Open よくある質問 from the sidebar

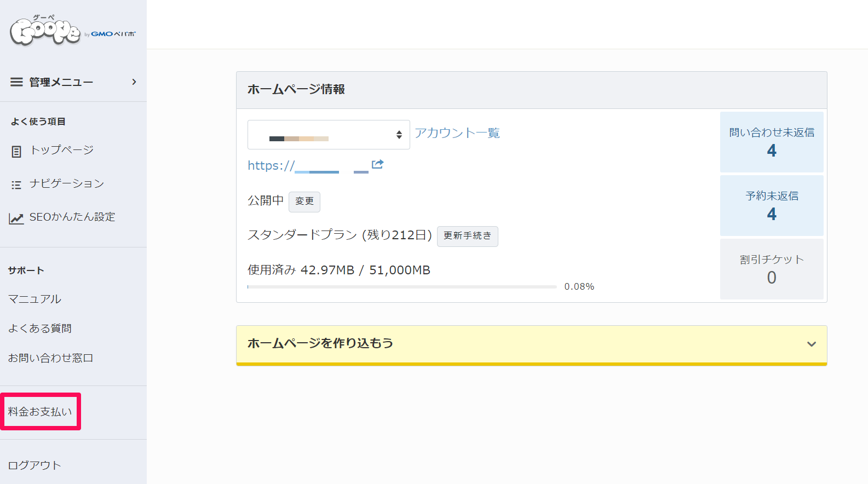click(x=40, y=329)
